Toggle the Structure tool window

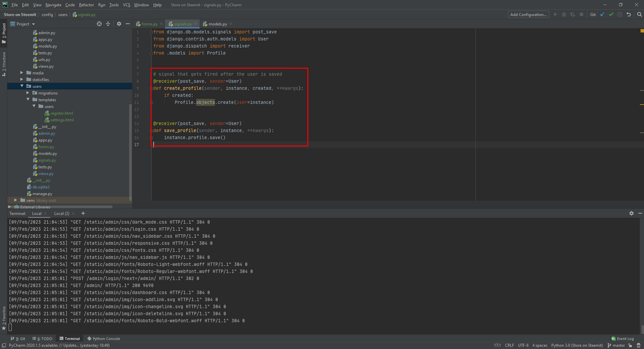4,63
